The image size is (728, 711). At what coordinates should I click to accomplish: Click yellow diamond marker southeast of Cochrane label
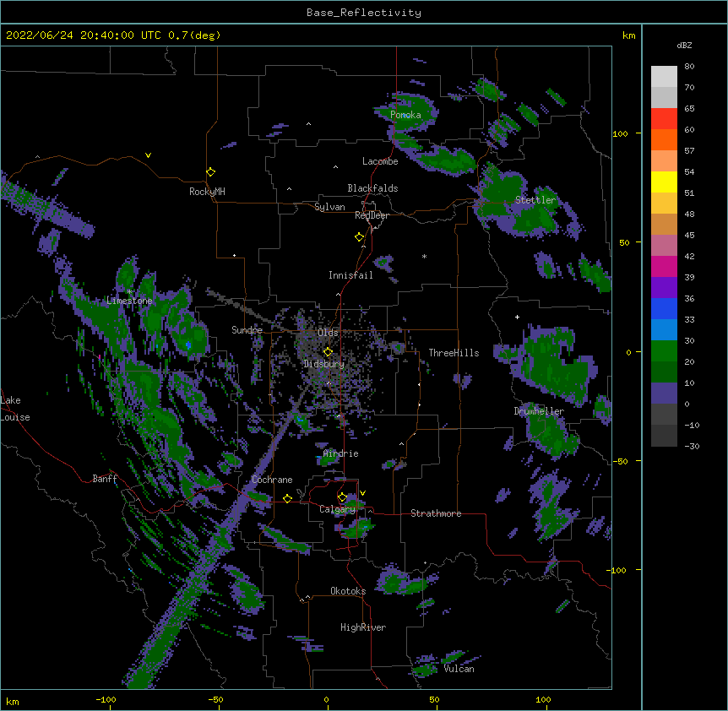287,498
